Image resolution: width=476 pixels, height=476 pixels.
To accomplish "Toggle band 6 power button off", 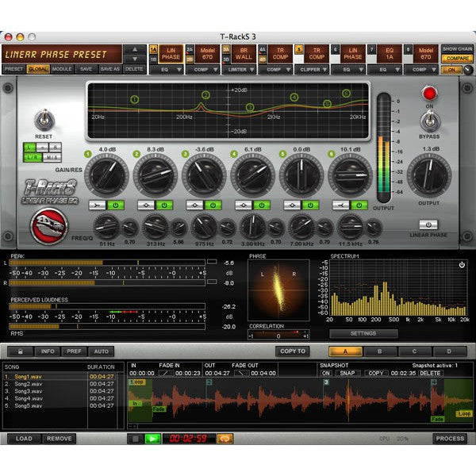I will point(359,205).
